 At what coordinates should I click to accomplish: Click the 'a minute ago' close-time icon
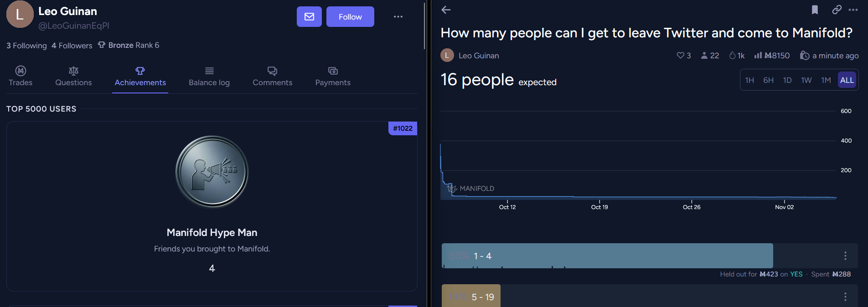805,56
